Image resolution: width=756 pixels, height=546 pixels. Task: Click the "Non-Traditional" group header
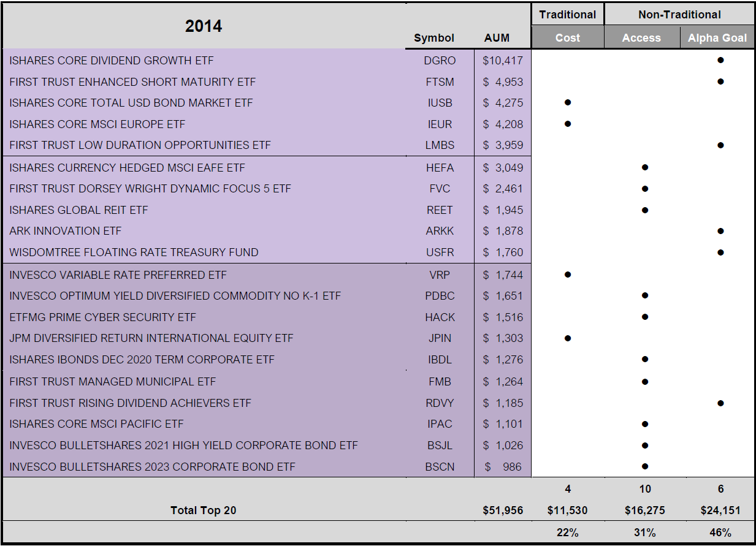pos(679,14)
